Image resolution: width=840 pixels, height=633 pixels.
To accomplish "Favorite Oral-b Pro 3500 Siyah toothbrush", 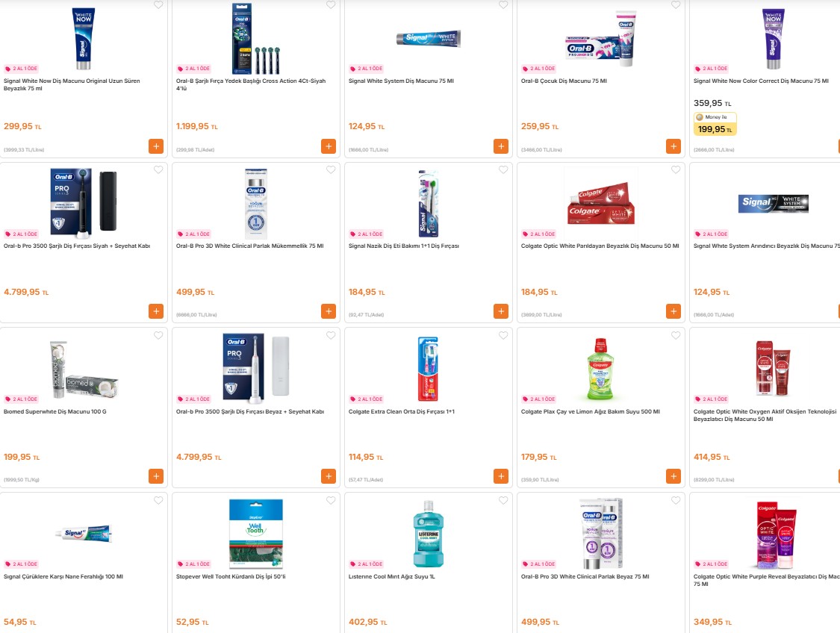I will 158,169.
